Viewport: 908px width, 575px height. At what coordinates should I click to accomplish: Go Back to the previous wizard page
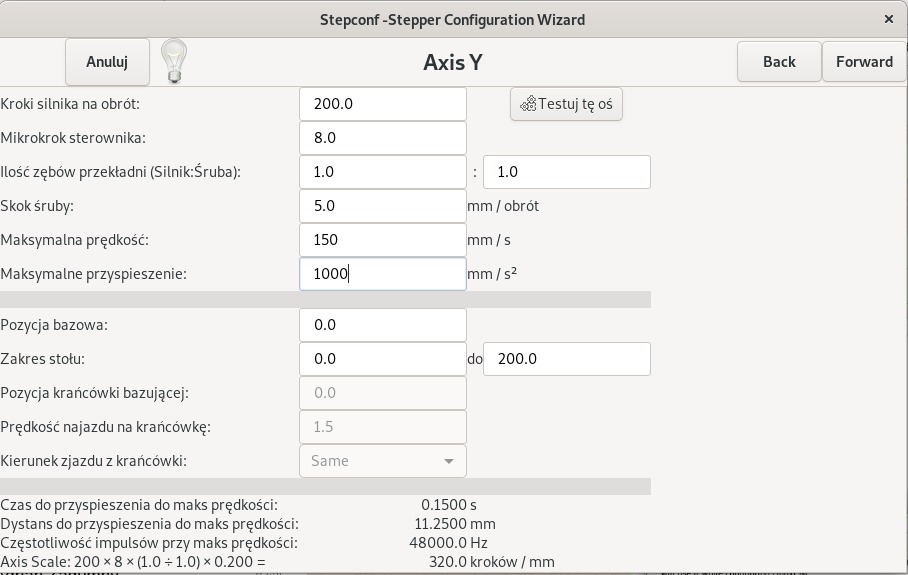[779, 62]
